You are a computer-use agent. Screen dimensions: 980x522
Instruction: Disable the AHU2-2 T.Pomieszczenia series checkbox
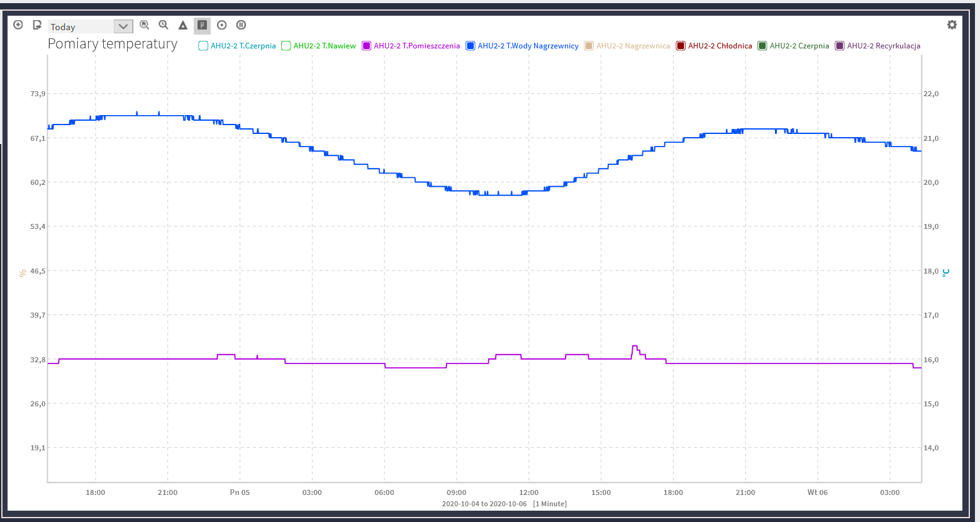point(366,46)
